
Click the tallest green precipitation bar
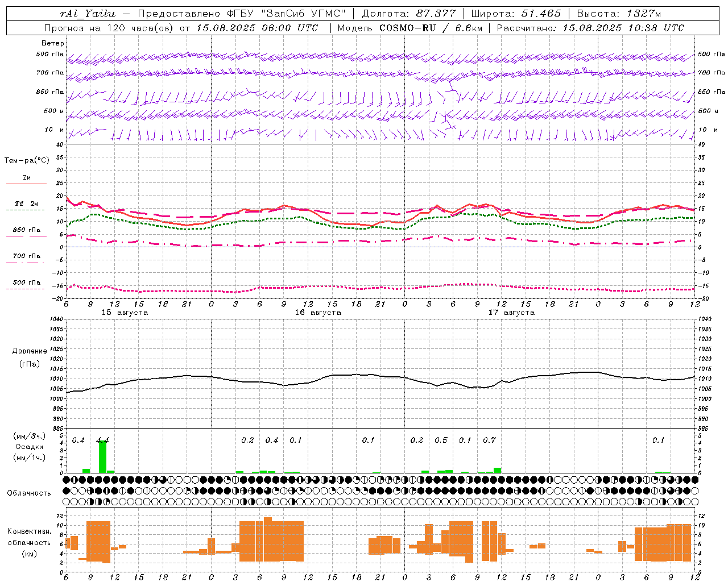click(x=102, y=456)
